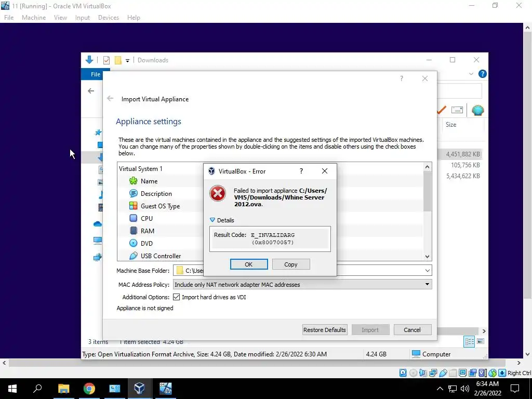Click the shared folders status icon
Viewport: 532px width, 399px height.
point(453,373)
